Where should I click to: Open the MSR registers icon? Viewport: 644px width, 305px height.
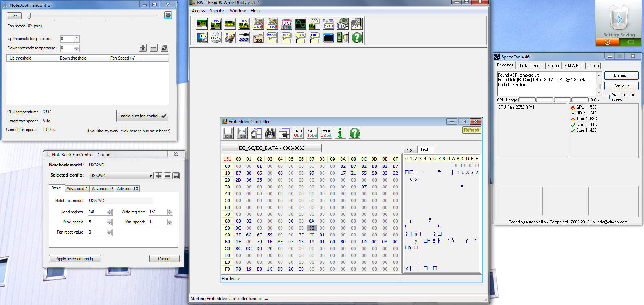tap(342, 24)
